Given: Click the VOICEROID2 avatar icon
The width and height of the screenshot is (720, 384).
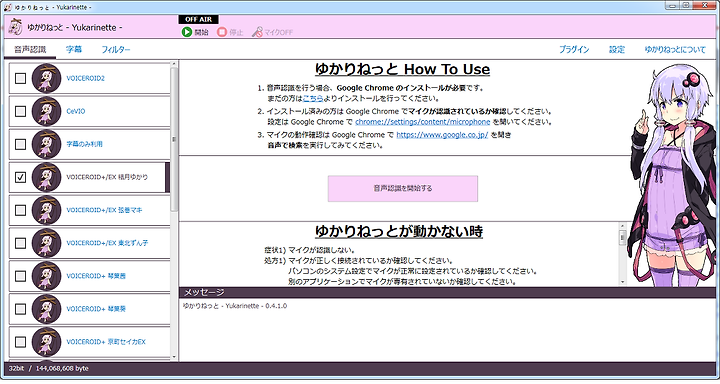Looking at the screenshot, I should pos(46,79).
